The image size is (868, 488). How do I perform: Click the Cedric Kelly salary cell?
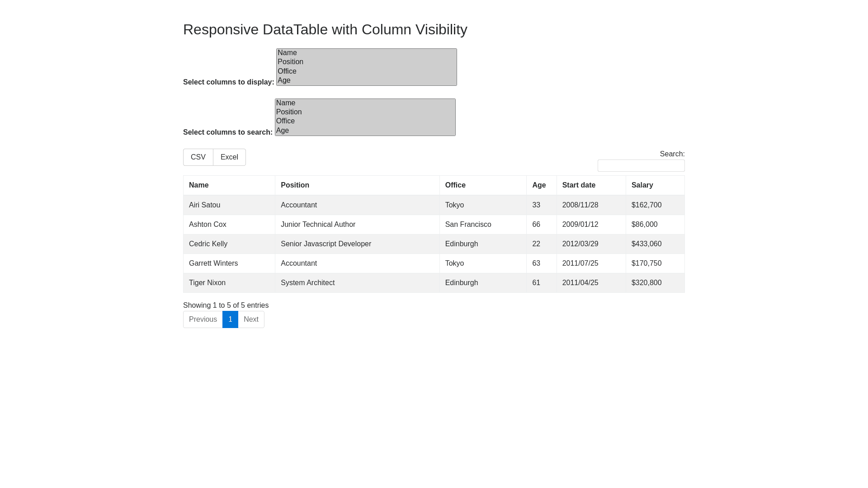point(646,244)
